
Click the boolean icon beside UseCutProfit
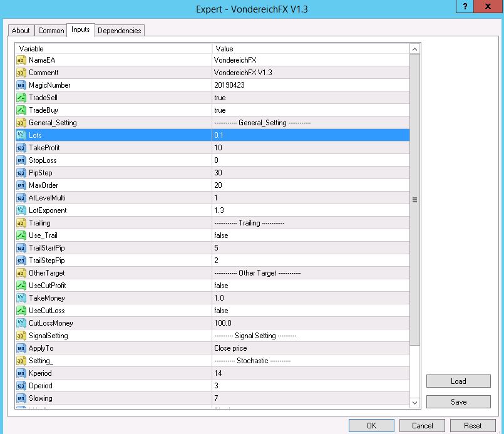click(21, 286)
